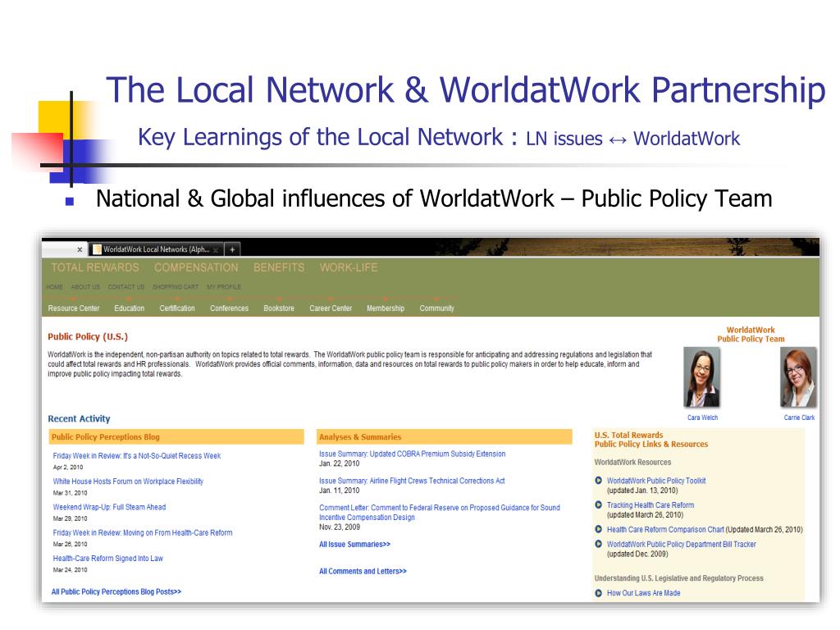Open the Resource Center menu
The width and height of the screenshot is (840, 630).
pyautogui.click(x=73, y=308)
